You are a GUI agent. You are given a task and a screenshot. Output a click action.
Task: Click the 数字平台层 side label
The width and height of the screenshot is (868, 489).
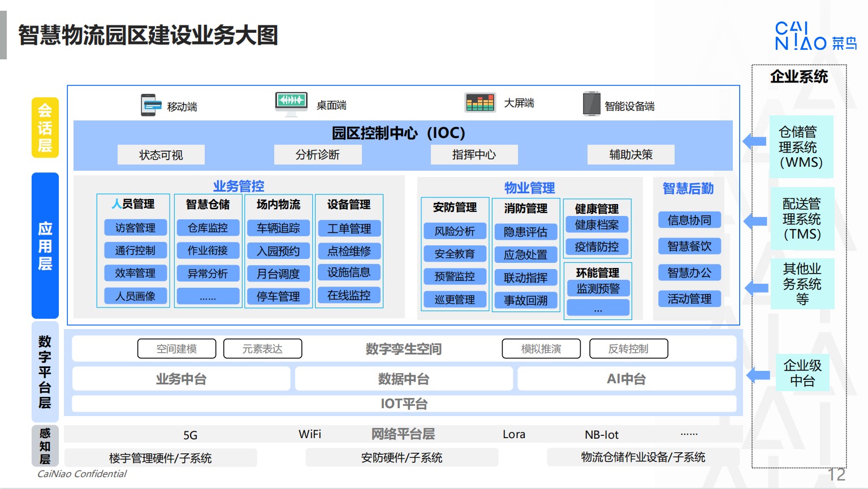[45, 371]
